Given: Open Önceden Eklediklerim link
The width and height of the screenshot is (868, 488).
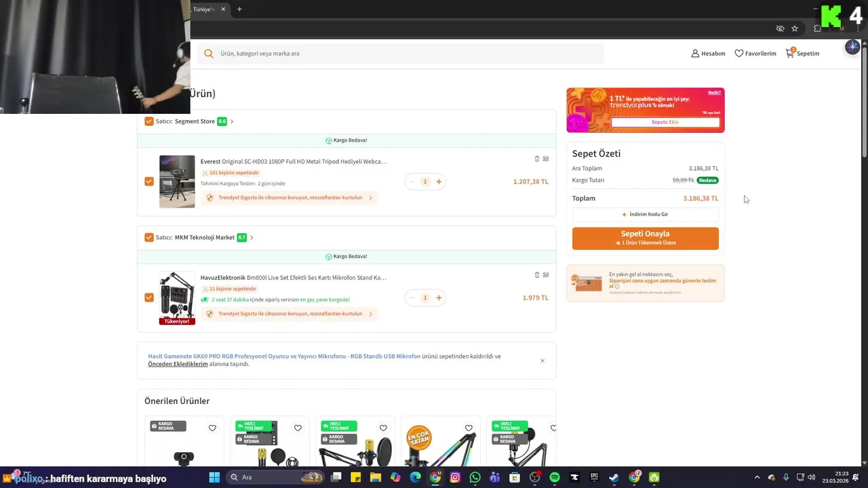Looking at the screenshot, I should point(178,364).
